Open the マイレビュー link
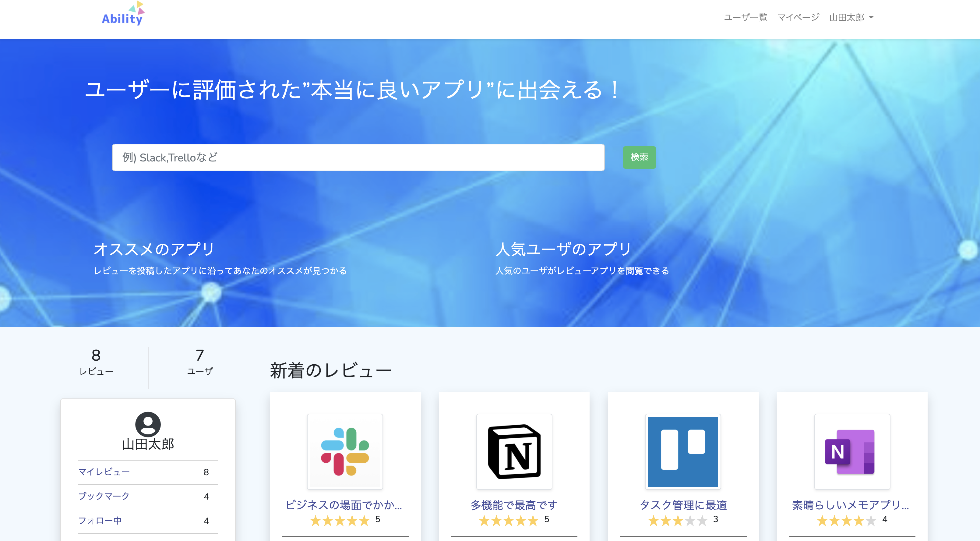Screen dimensions: 980x541 [x=104, y=472]
